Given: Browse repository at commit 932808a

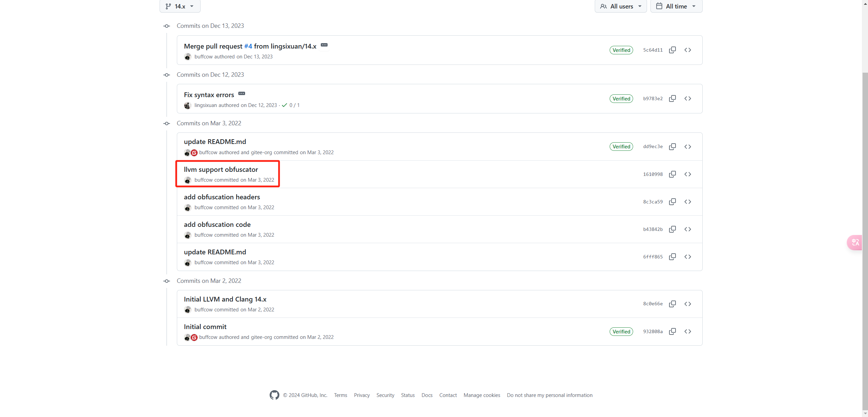Looking at the screenshot, I should [x=688, y=331].
